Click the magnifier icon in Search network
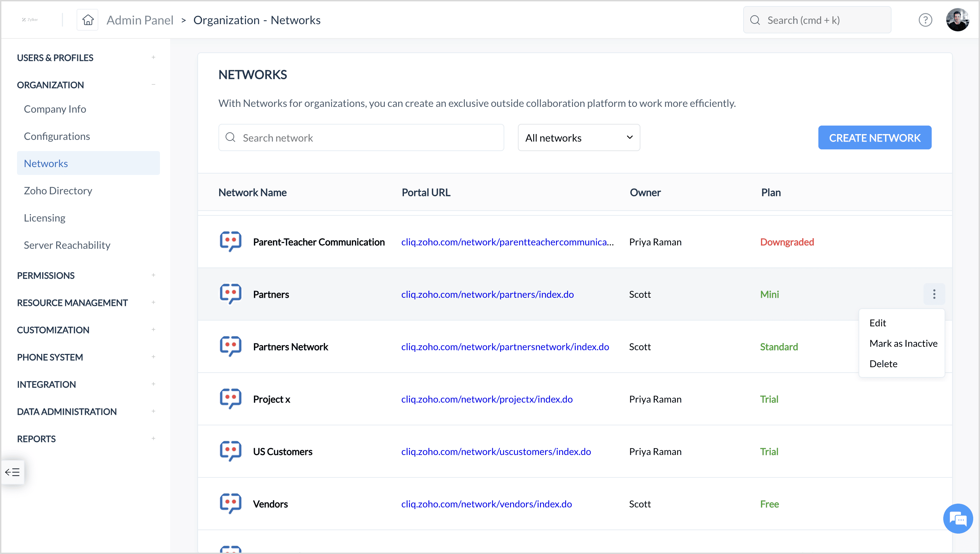Screen dimensions: 980x554 (x=231, y=137)
